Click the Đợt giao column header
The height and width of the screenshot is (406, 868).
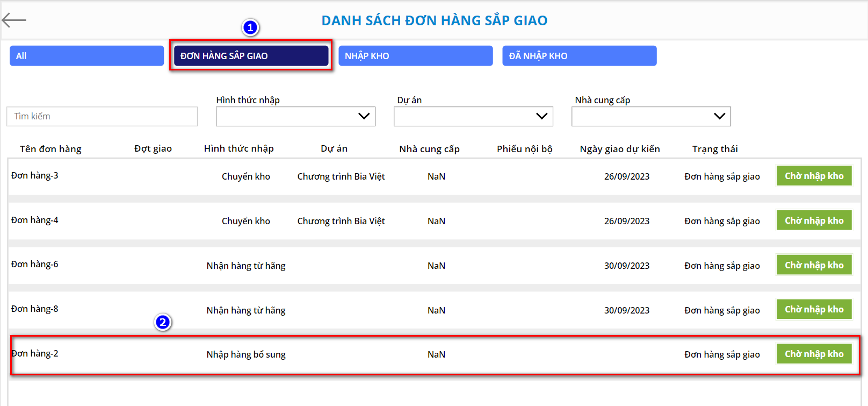153,149
